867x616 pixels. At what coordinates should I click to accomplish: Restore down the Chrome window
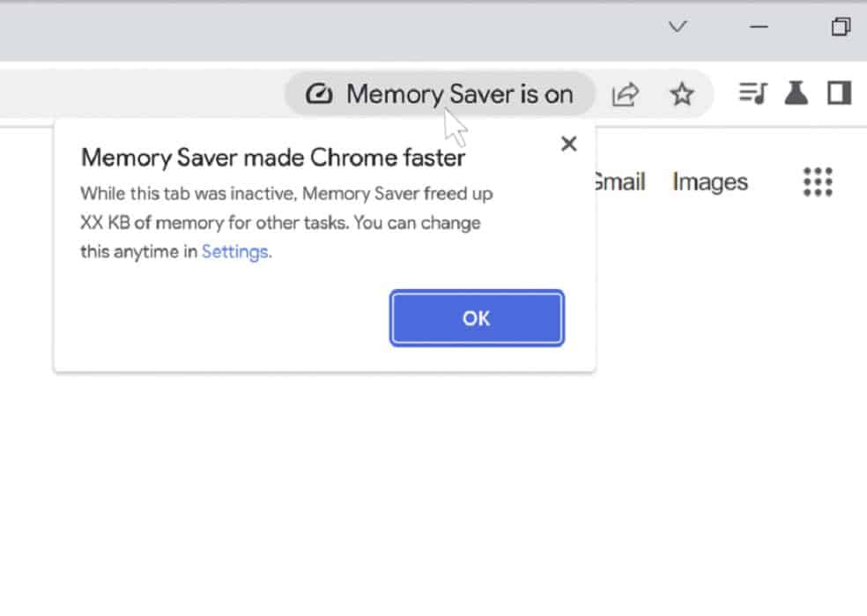click(x=841, y=26)
